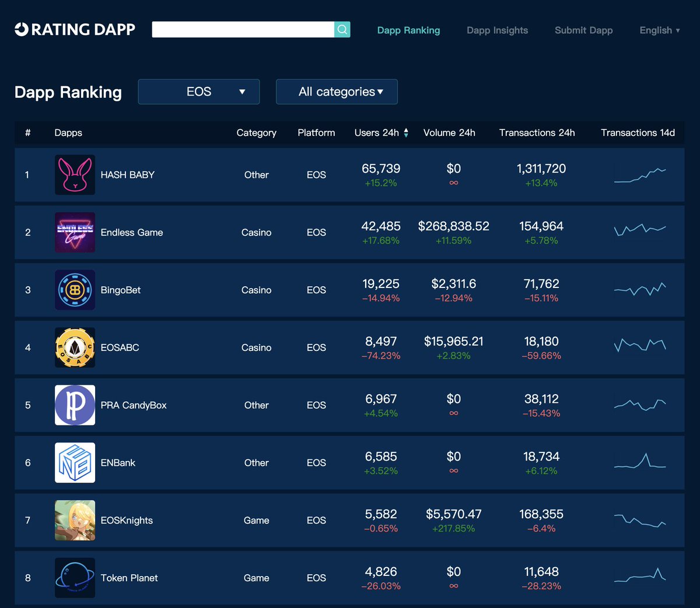Click the Volume 24h column header
700x608 pixels.
[x=449, y=133]
